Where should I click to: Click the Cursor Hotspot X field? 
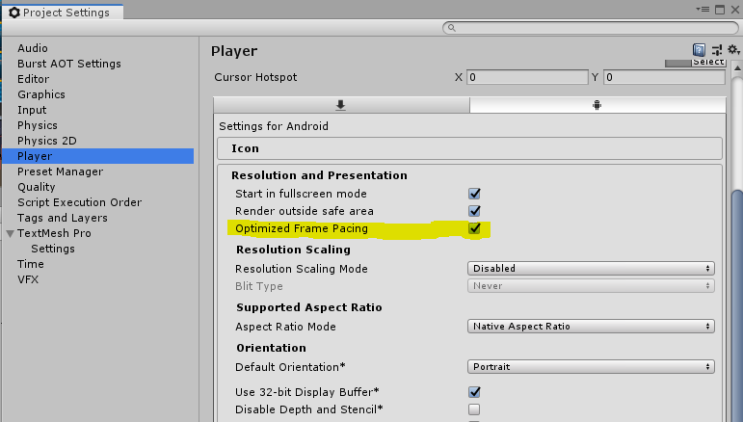coord(527,77)
